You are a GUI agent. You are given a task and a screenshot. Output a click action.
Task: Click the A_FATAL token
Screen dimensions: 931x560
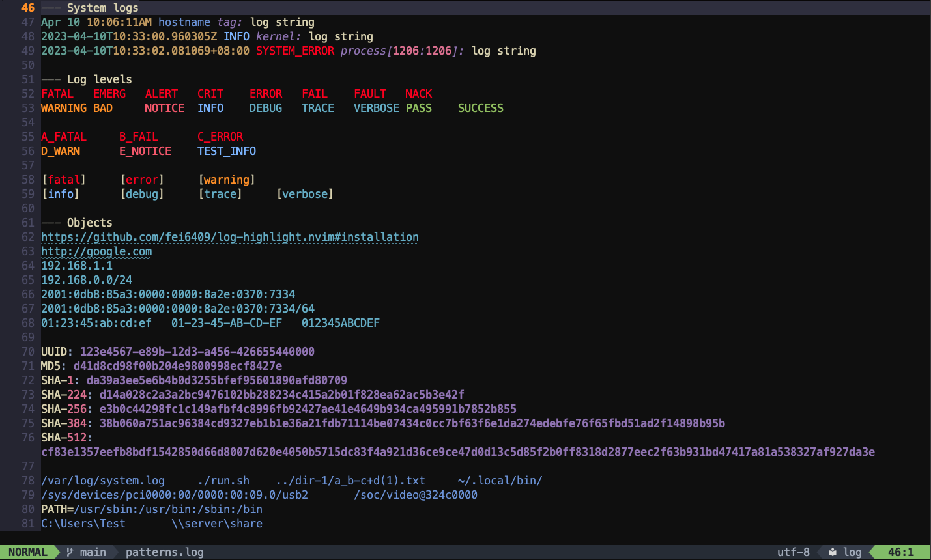tap(64, 137)
